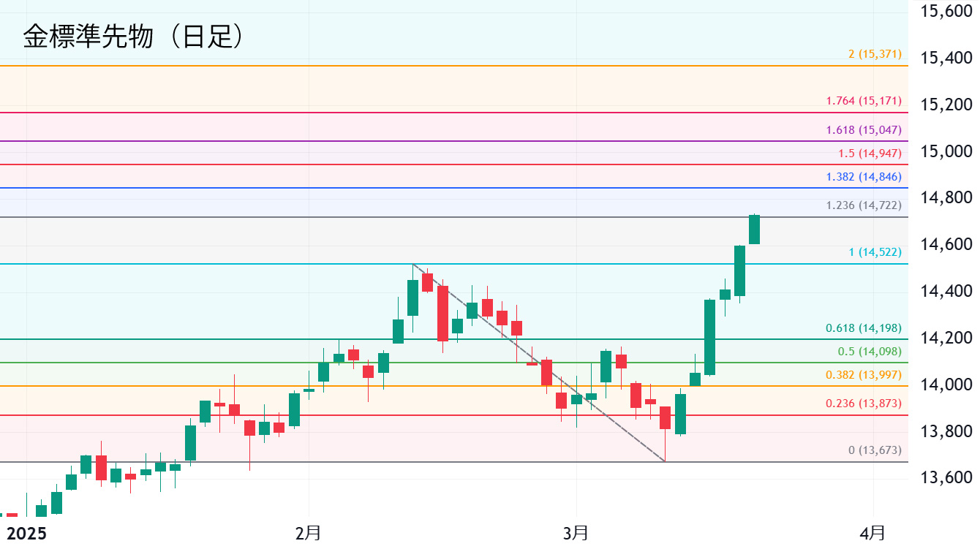Viewport: 980px width, 549px height.
Task: Click the 2月 label on time axis
Action: click(x=308, y=533)
